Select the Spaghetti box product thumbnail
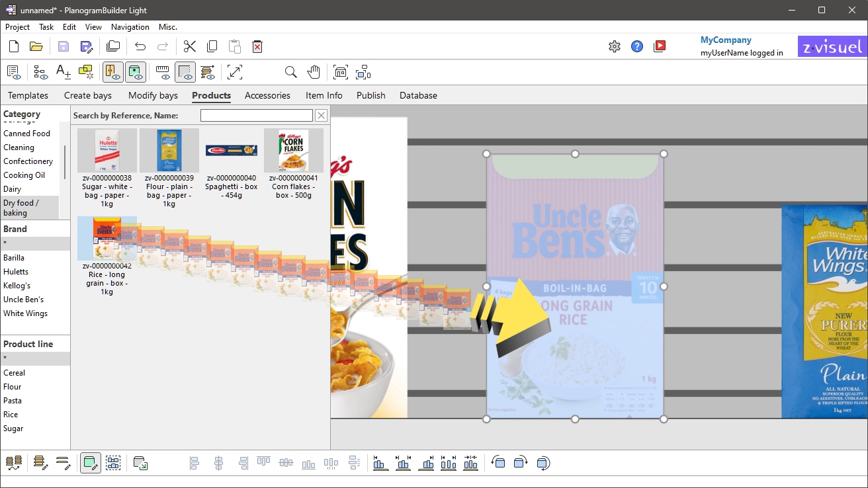The image size is (868, 488). tap(232, 150)
